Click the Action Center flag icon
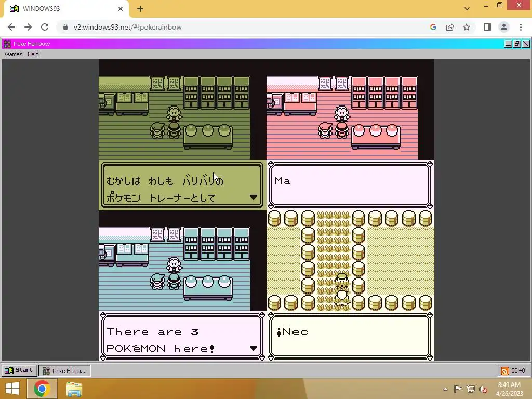Image resolution: width=532 pixels, height=399 pixels. [458, 389]
